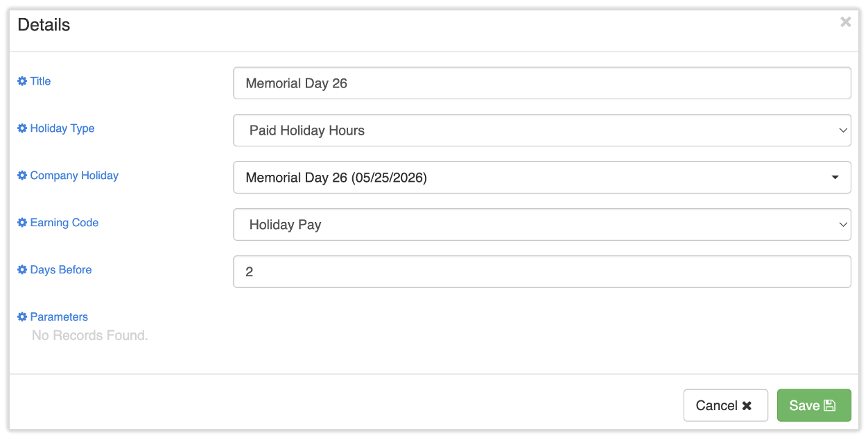Click the gear icon beside Holiday Type

click(22, 128)
